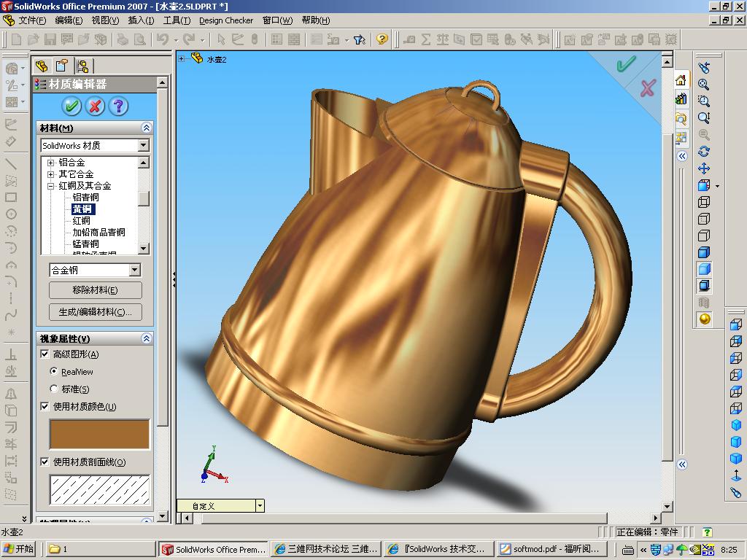747x560 pixels.
Task: Open the Help question mark in toolbar
Action: [x=382, y=39]
